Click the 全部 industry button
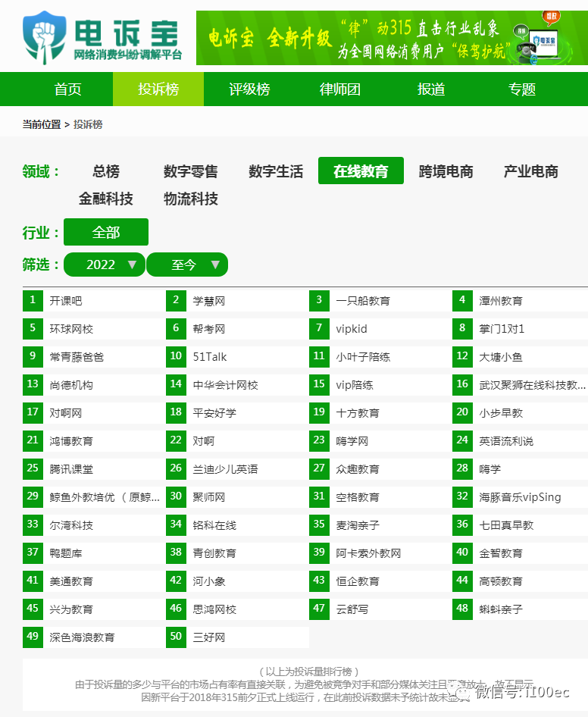This screenshot has width=588, height=717. 106,232
